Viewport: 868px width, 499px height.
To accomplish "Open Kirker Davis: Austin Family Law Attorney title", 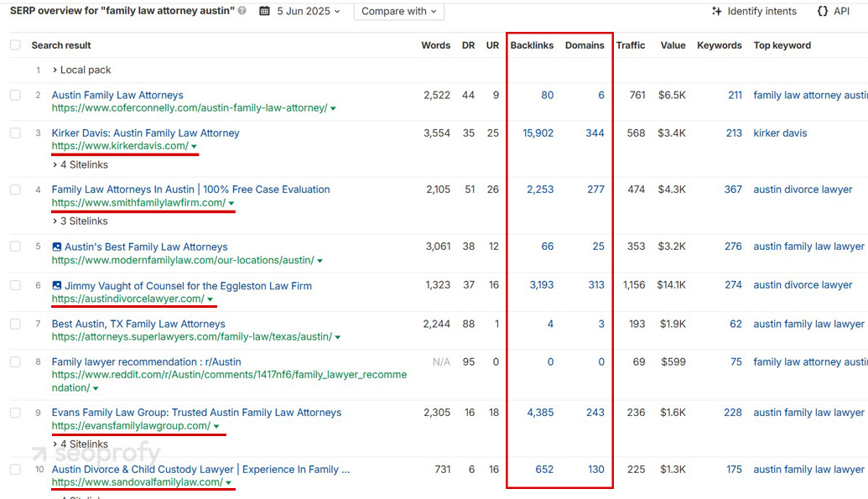I will [x=146, y=133].
